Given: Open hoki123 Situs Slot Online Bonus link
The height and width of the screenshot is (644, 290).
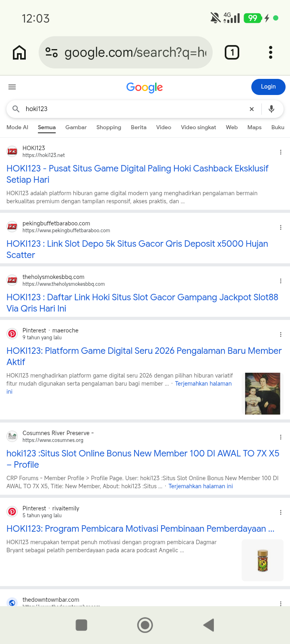Looking at the screenshot, I should point(143,459).
